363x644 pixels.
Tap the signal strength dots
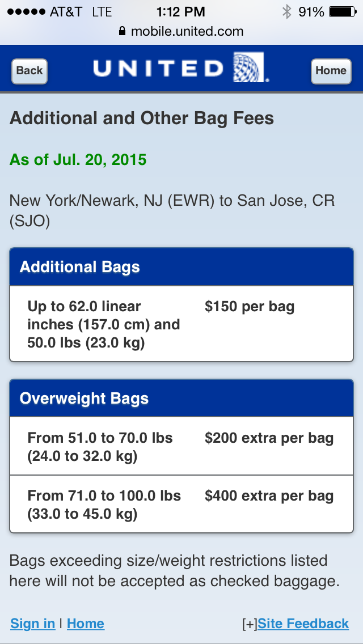(x=25, y=11)
